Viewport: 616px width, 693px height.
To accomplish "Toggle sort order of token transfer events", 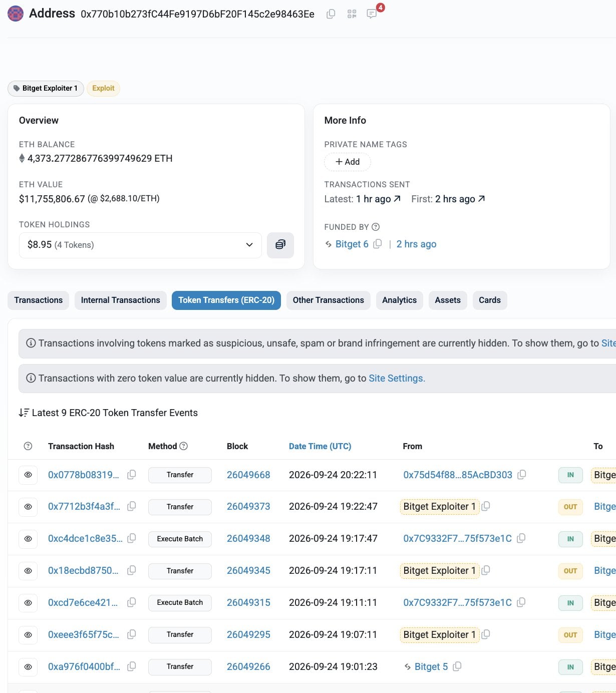I will pos(24,413).
